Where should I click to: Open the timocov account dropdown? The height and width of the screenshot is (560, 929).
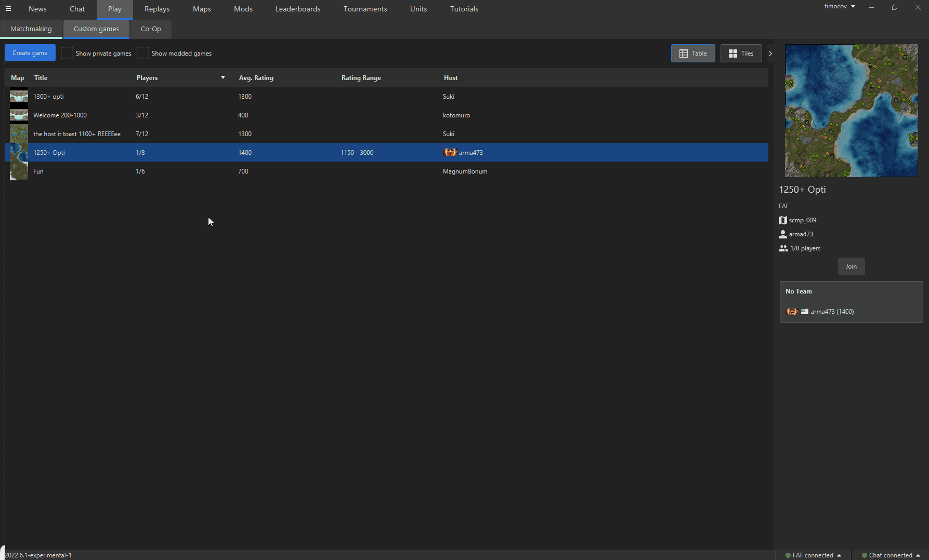coord(839,6)
